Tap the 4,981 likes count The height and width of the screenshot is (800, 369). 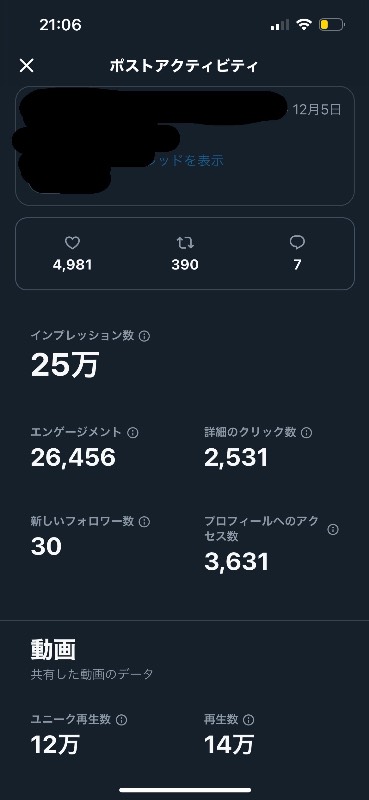(72, 265)
